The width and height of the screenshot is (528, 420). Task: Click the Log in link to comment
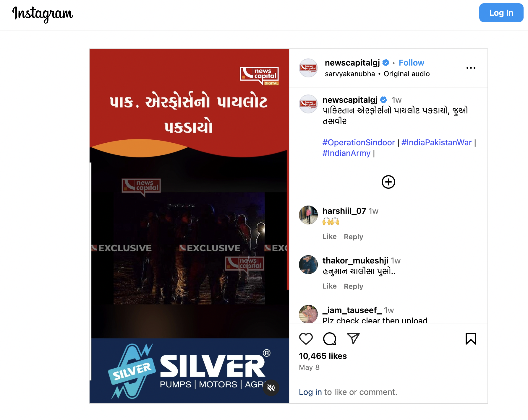310,392
